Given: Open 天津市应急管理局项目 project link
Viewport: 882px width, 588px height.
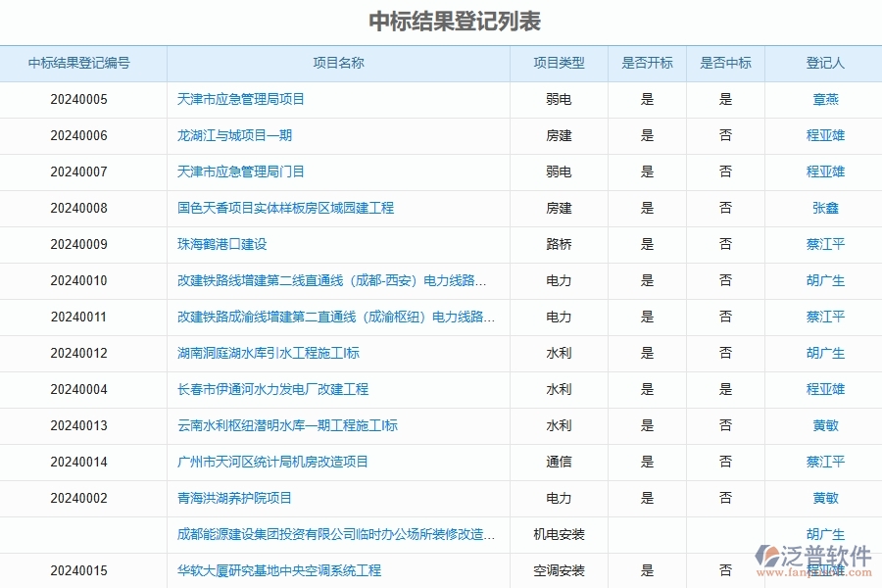Looking at the screenshot, I should tap(241, 99).
